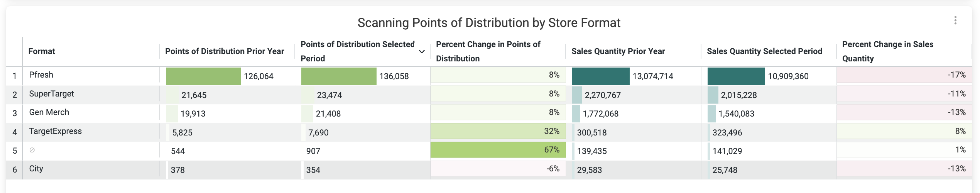980x193 pixels.
Task: Click Sales Quantity Prior Year column header
Action: click(x=618, y=51)
